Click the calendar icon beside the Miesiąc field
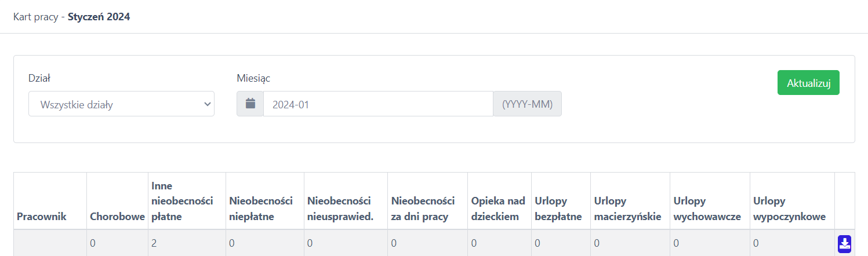 coord(250,104)
